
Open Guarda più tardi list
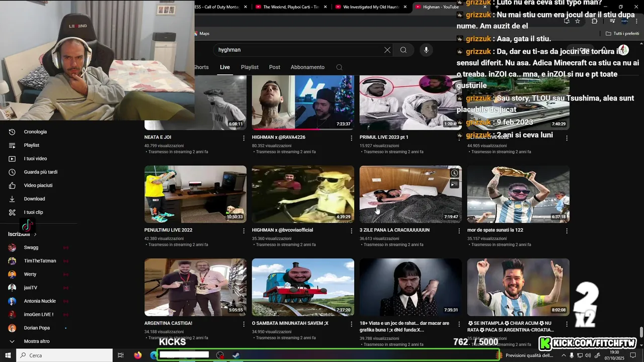[40, 172]
